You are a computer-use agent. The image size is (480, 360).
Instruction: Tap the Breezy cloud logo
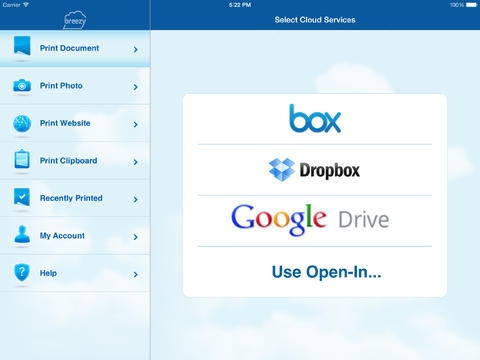click(75, 20)
